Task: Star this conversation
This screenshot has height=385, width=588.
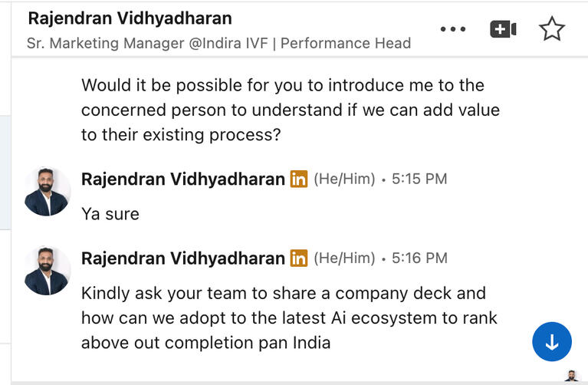Action: [x=551, y=30]
